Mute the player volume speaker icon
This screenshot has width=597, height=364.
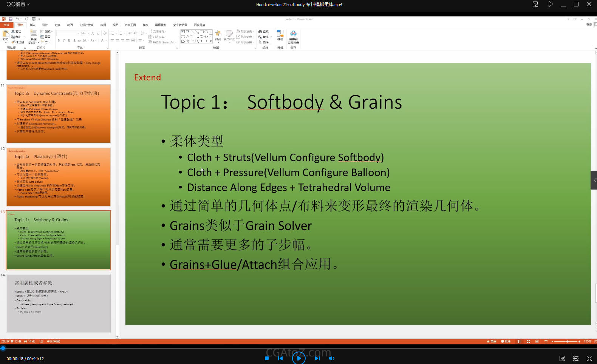point(331,358)
